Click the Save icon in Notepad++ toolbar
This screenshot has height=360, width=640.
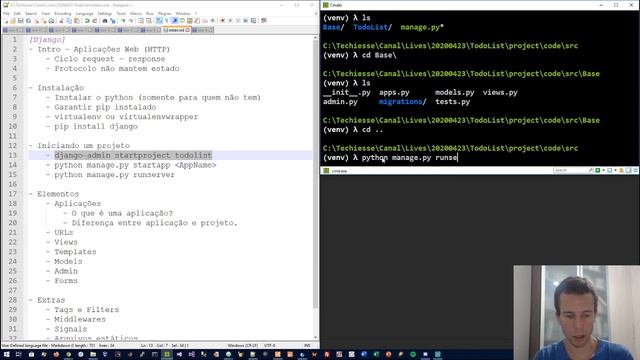pyautogui.click(x=20, y=20)
